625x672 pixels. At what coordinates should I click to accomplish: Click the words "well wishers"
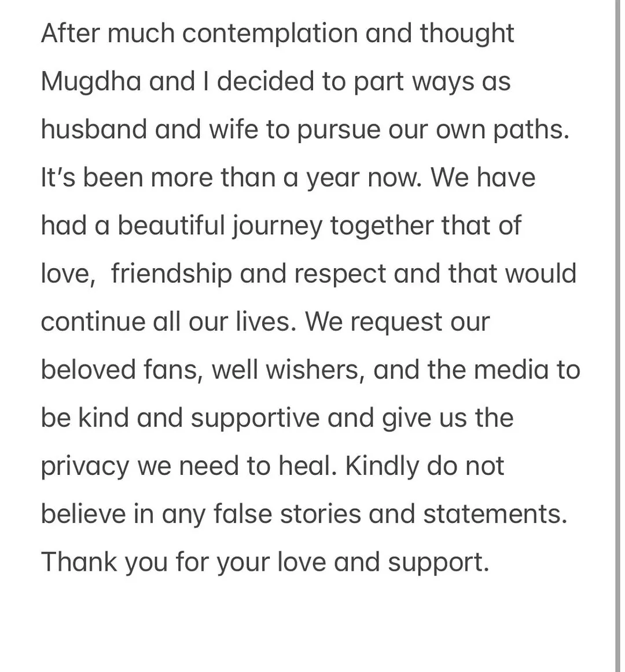coord(288,370)
